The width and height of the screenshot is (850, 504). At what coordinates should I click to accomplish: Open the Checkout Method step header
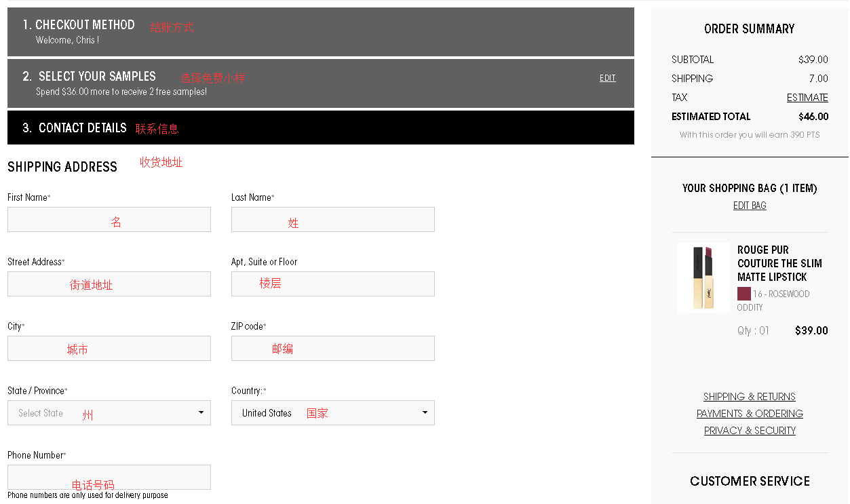click(x=320, y=32)
